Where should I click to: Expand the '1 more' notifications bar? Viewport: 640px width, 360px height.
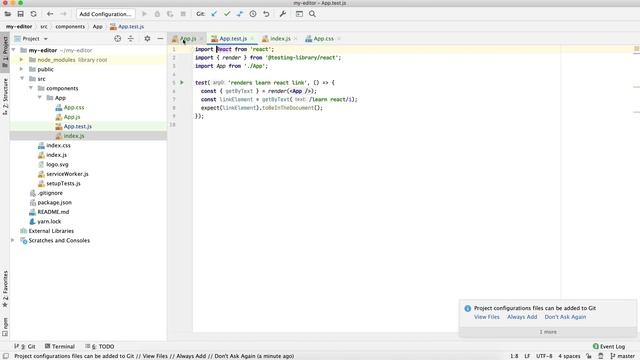pyautogui.click(x=548, y=332)
